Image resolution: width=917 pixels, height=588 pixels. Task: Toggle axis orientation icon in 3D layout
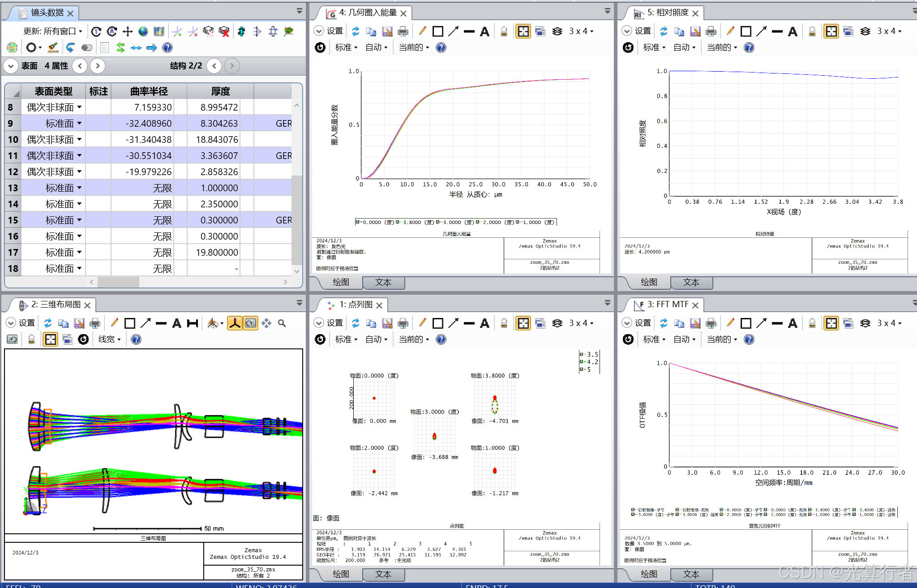pos(235,323)
